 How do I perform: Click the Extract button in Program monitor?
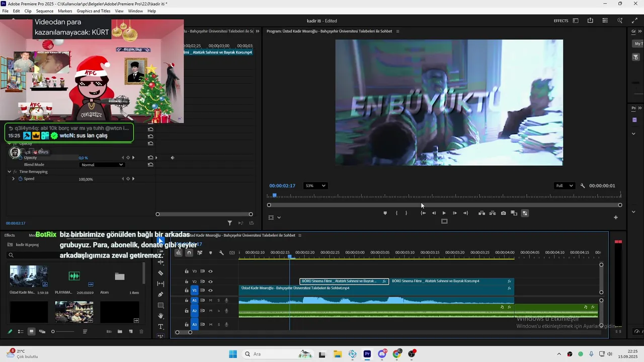[493, 213]
